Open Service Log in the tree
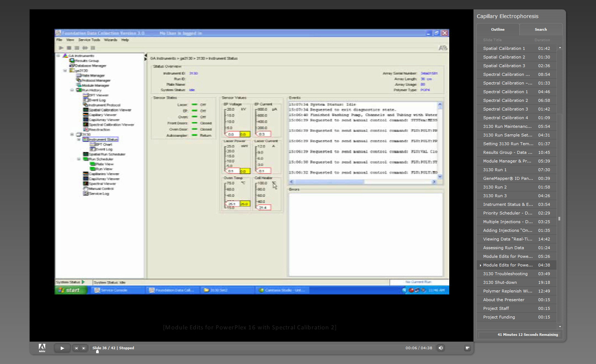 pos(96,194)
